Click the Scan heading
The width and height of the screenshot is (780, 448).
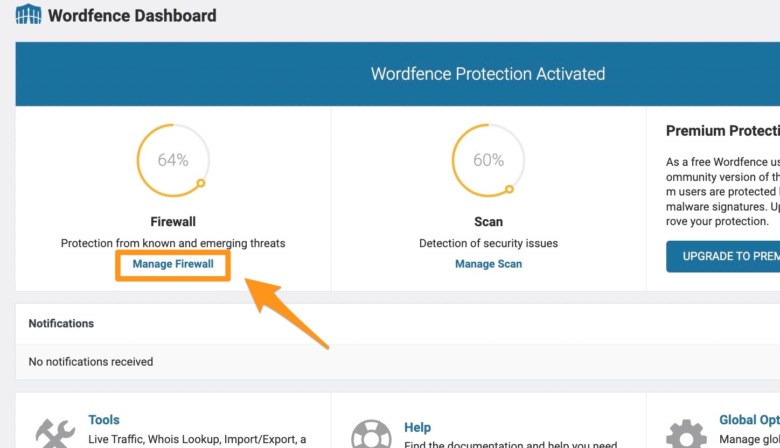(488, 222)
